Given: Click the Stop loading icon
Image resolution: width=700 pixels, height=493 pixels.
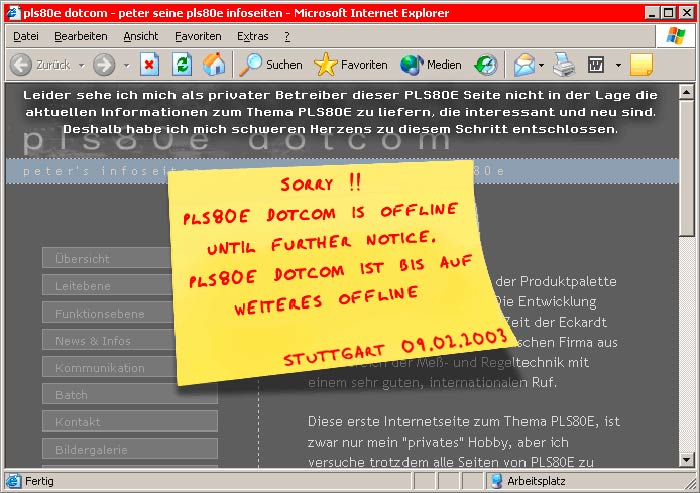Looking at the screenshot, I should [149, 65].
